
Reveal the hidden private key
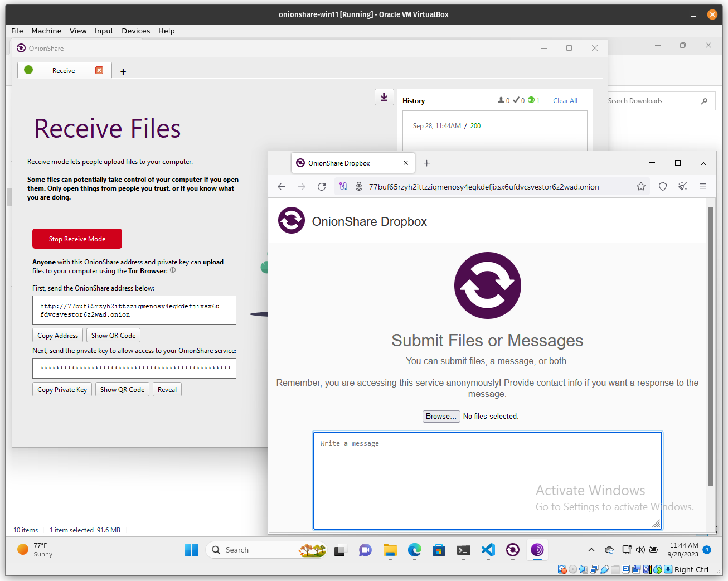(x=167, y=389)
